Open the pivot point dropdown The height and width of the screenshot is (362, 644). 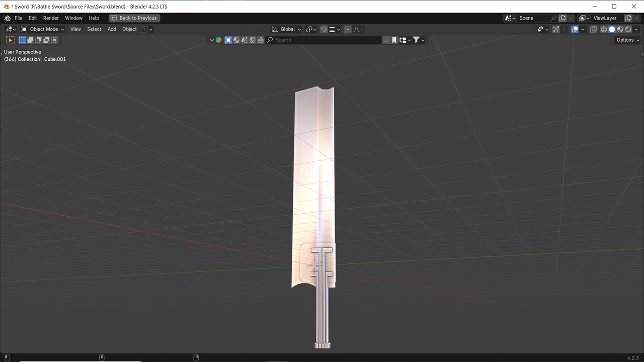(311, 29)
